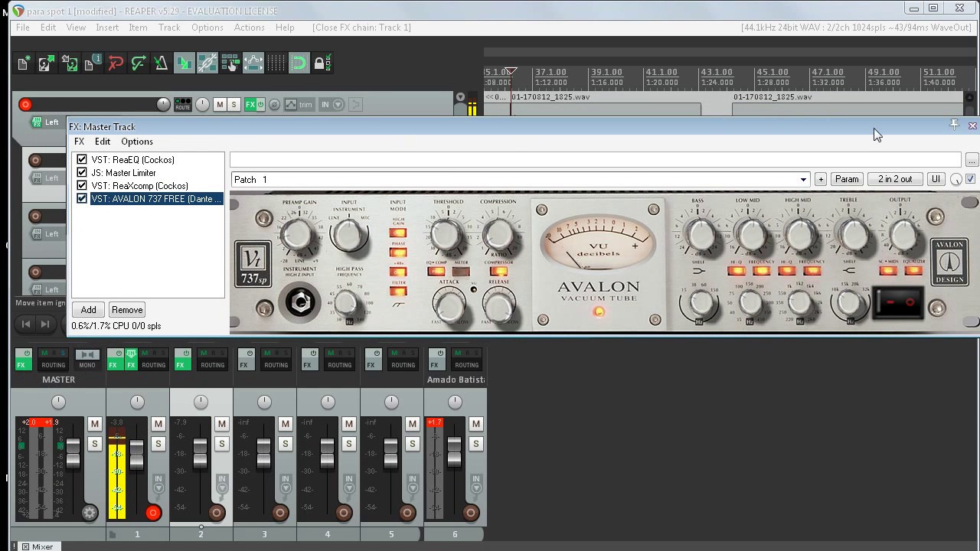Open the MASTER channel gear settings icon
Image resolution: width=980 pixels, height=551 pixels.
point(90,513)
